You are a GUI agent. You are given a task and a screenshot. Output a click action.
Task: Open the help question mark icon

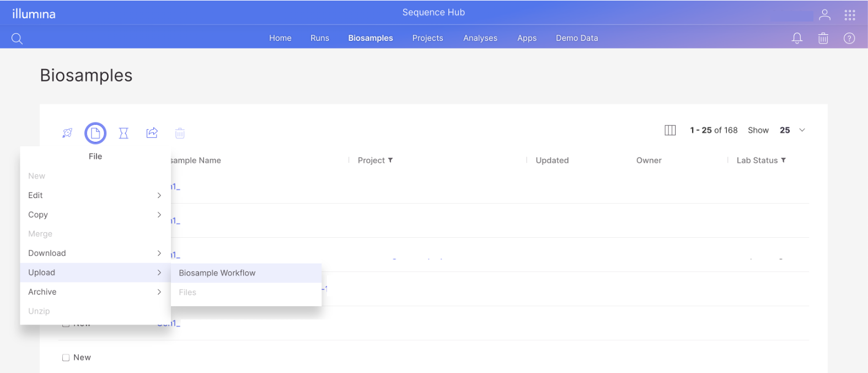[x=849, y=38]
